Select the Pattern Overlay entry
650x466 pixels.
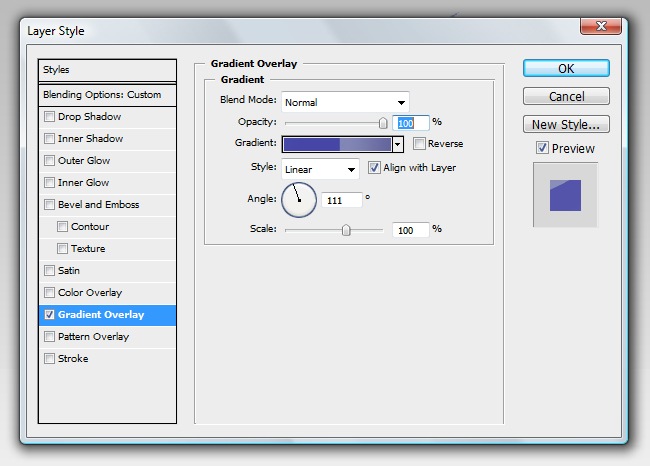pyautogui.click(x=93, y=337)
